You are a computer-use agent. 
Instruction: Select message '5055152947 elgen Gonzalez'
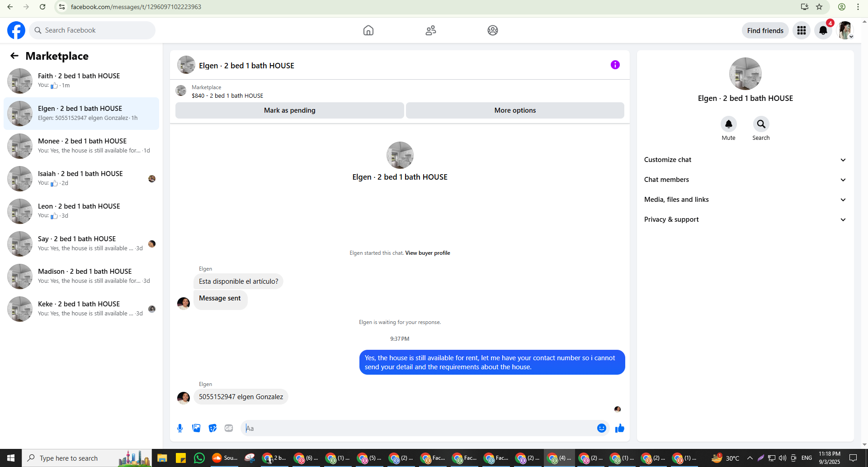pyautogui.click(x=241, y=397)
